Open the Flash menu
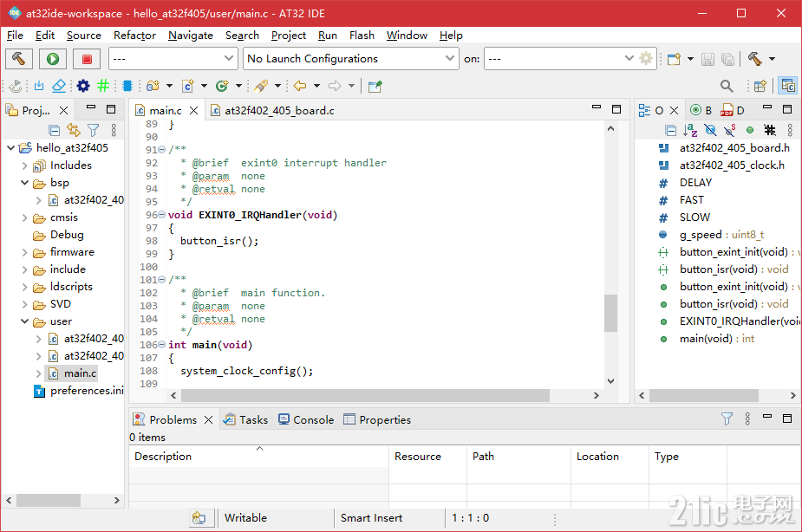The height and width of the screenshot is (532, 802). [362, 36]
